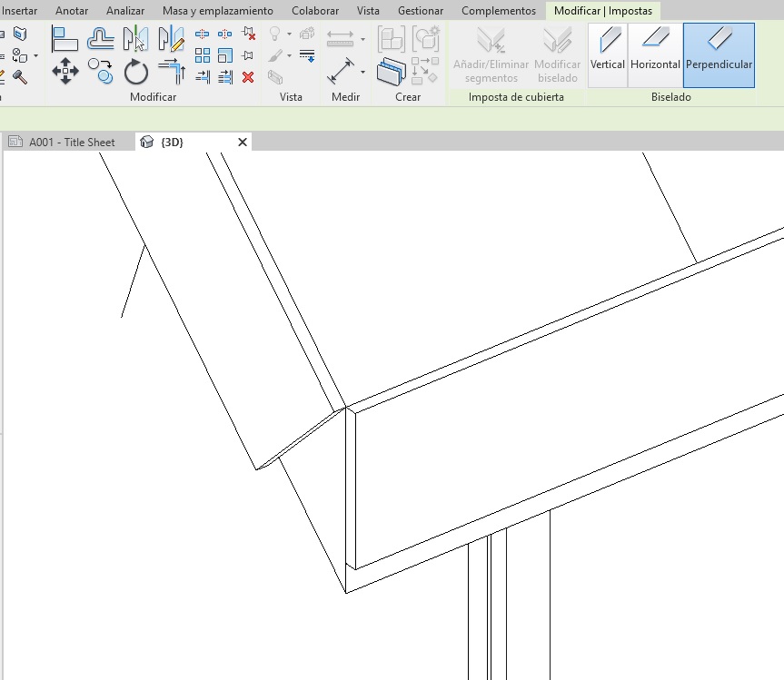This screenshot has height=680, width=784.
Task: Choose the Perpendicular mitre option
Action: pyautogui.click(x=719, y=54)
